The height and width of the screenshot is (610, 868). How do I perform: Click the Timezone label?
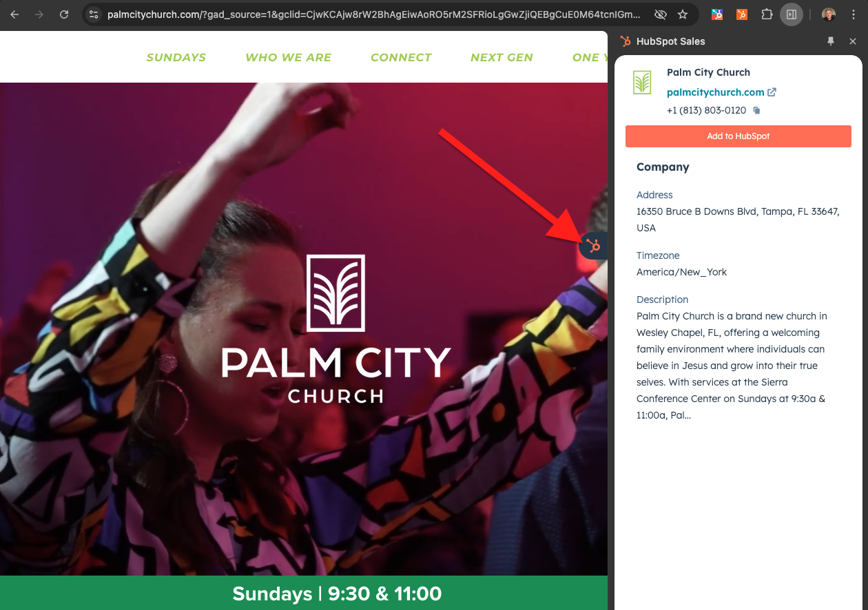(658, 255)
